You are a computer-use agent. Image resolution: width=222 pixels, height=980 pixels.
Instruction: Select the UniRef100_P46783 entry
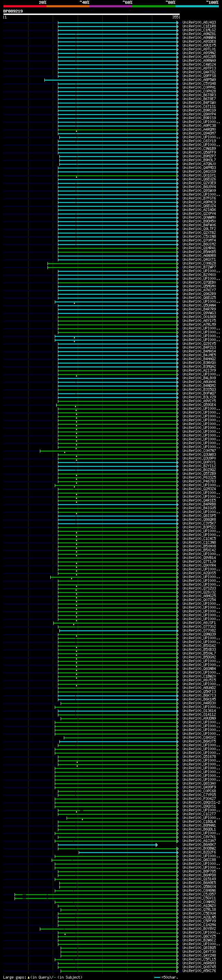click(199, 481)
